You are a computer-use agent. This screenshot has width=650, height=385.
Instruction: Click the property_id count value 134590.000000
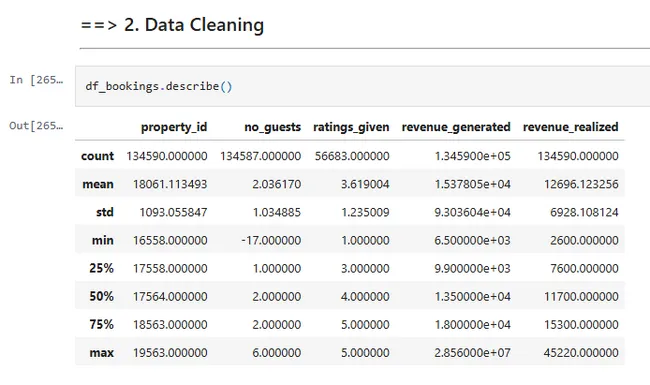coord(167,156)
